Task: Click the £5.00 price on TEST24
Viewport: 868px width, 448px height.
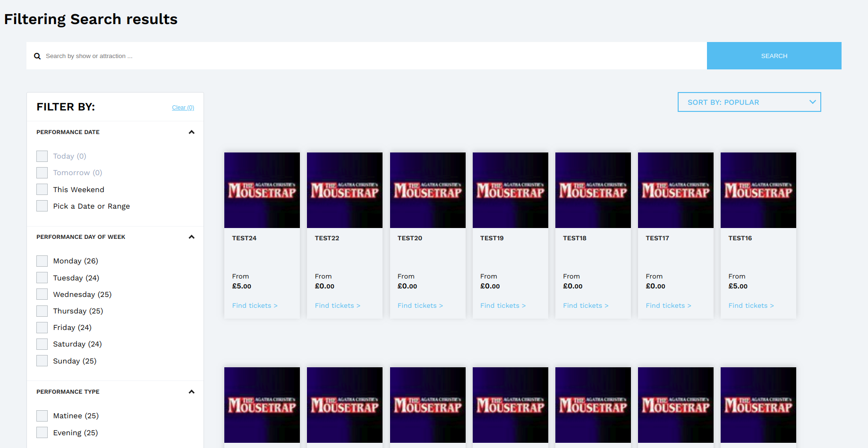Action: tap(242, 287)
